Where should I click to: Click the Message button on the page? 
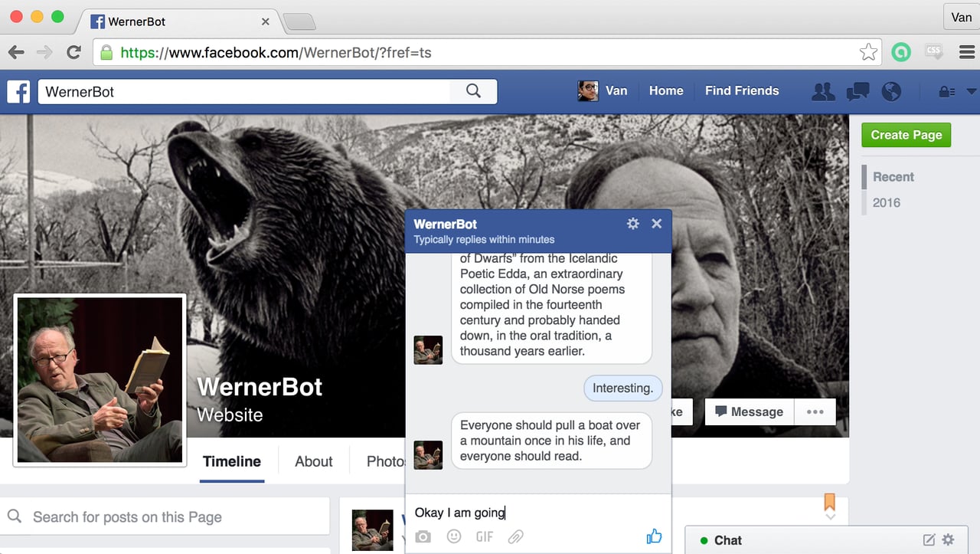click(x=750, y=412)
